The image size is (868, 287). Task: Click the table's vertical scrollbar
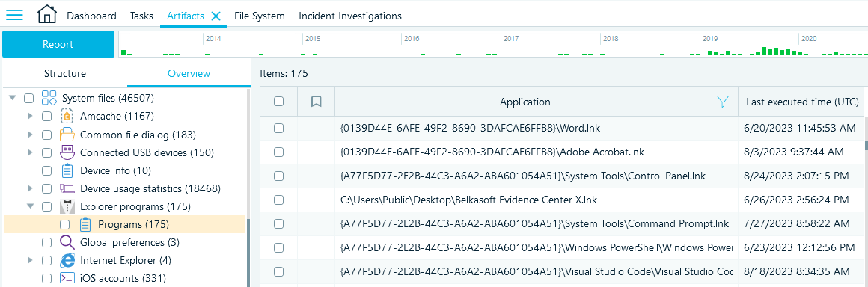[866, 145]
